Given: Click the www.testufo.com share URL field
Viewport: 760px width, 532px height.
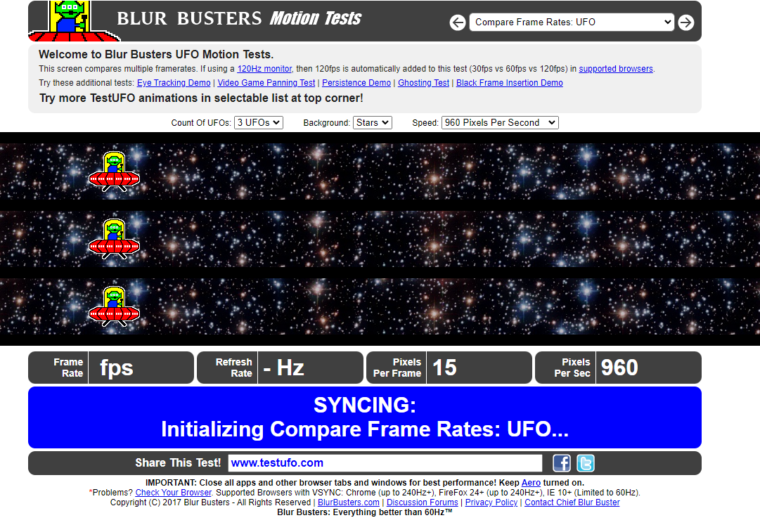Looking at the screenshot, I should pos(385,463).
